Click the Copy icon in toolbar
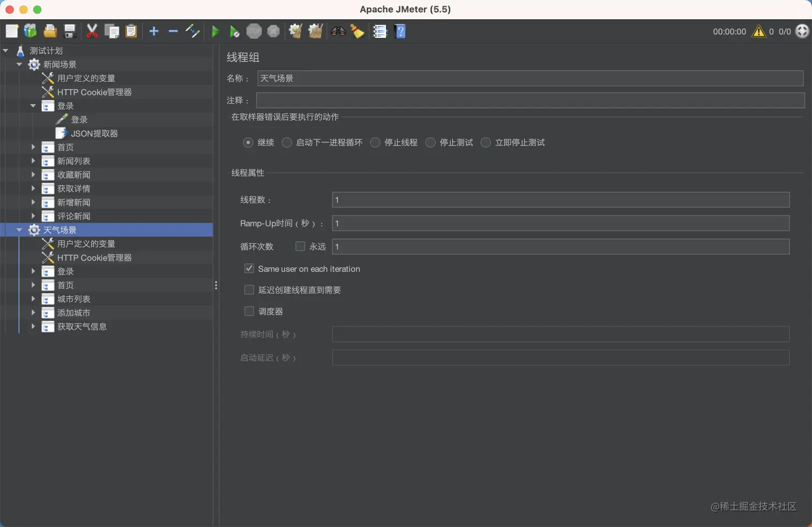The width and height of the screenshot is (812, 527). point(112,31)
